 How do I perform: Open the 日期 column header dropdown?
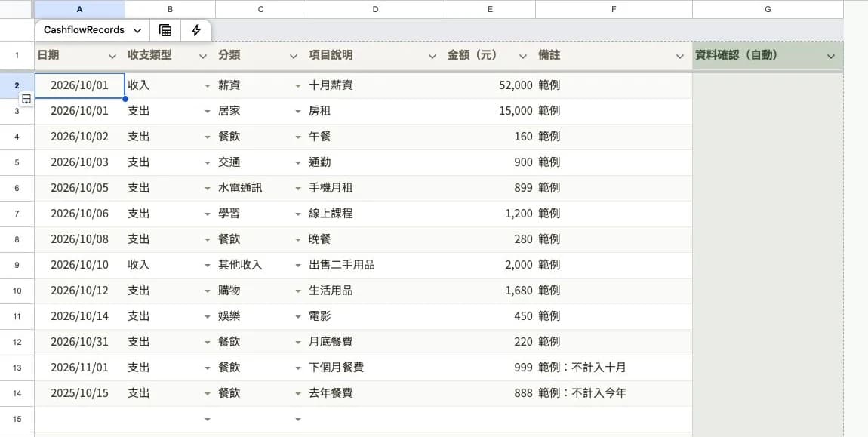[x=112, y=56]
